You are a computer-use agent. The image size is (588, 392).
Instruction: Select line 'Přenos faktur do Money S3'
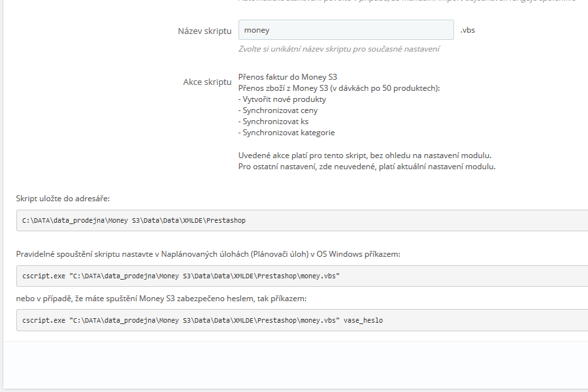287,77
